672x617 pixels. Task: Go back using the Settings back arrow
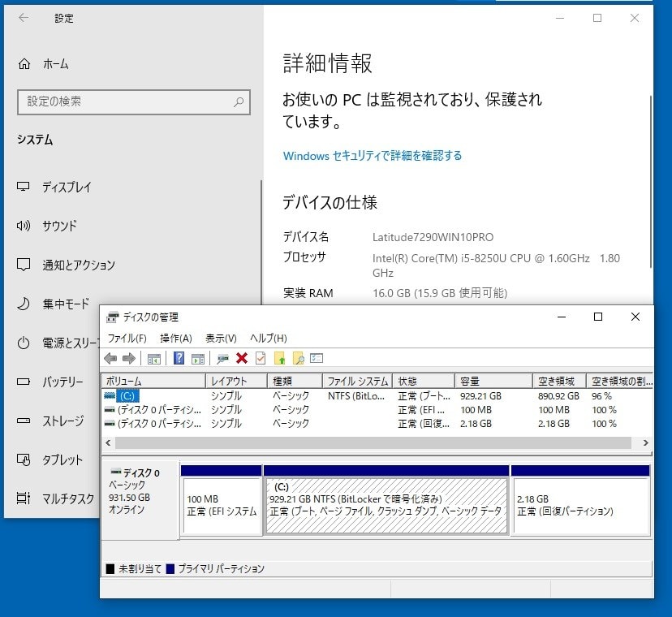pyautogui.click(x=24, y=18)
